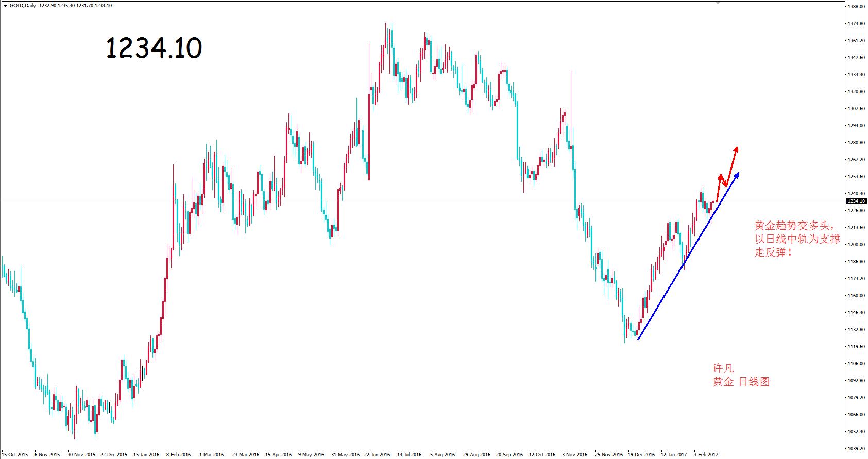The height and width of the screenshot is (459, 868).
Task: Click the 1106.00 price scale label
Action: (x=856, y=364)
